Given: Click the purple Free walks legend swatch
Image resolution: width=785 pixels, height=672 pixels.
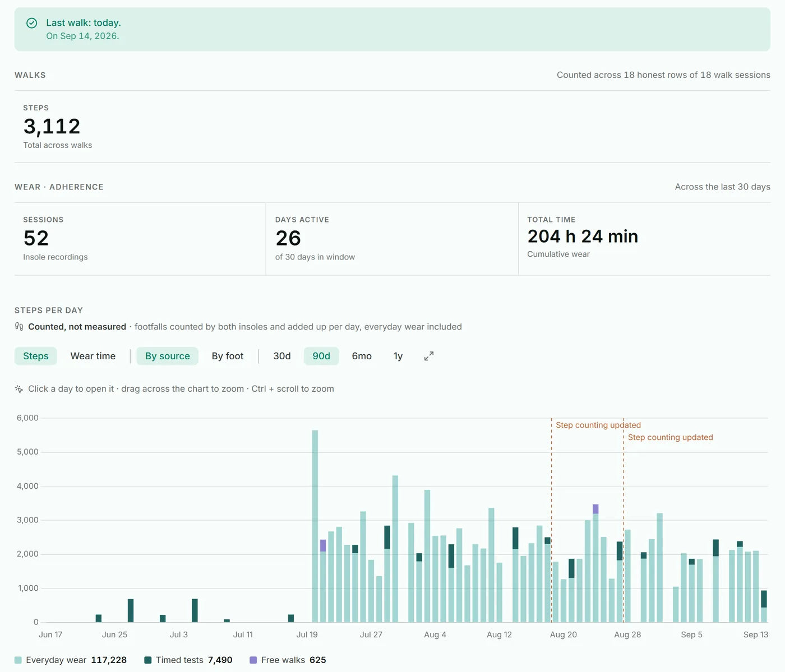Looking at the screenshot, I should pos(253,660).
